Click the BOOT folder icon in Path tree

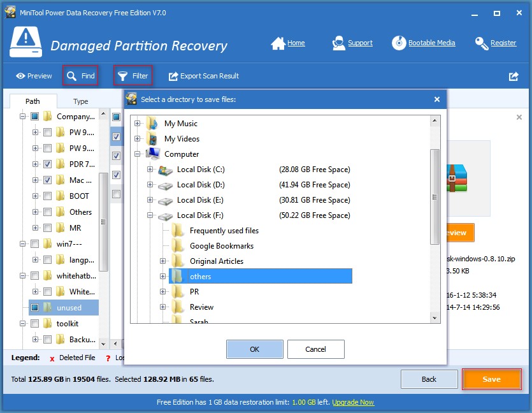[x=60, y=196]
